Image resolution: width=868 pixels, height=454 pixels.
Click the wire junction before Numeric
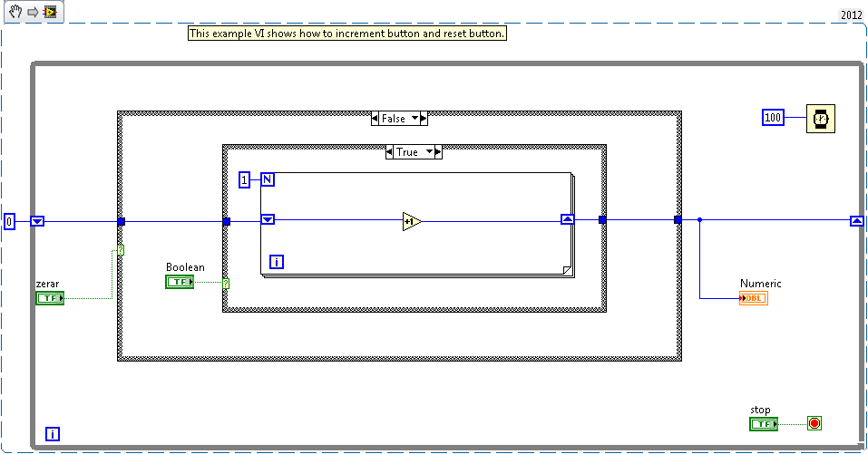(699, 220)
